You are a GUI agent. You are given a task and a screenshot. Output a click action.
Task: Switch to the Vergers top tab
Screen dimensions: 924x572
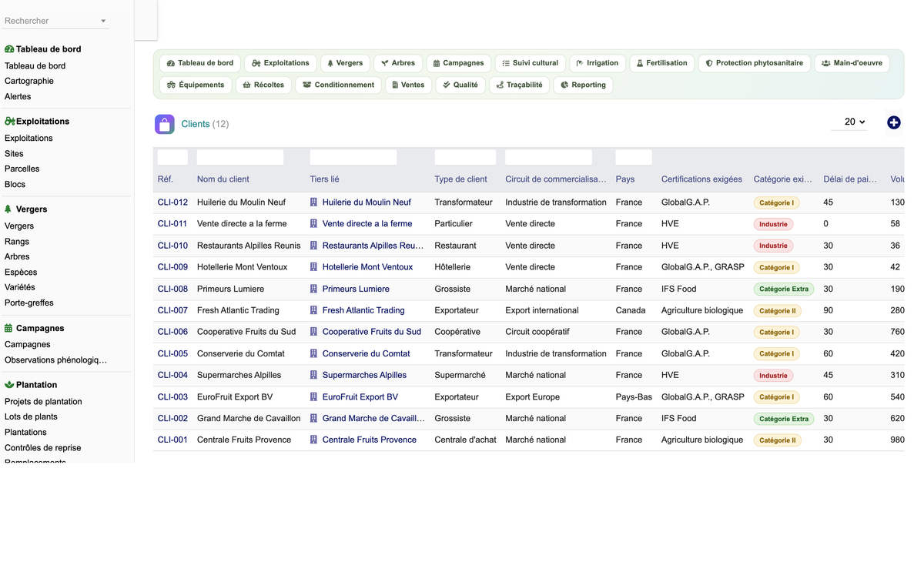(x=345, y=63)
